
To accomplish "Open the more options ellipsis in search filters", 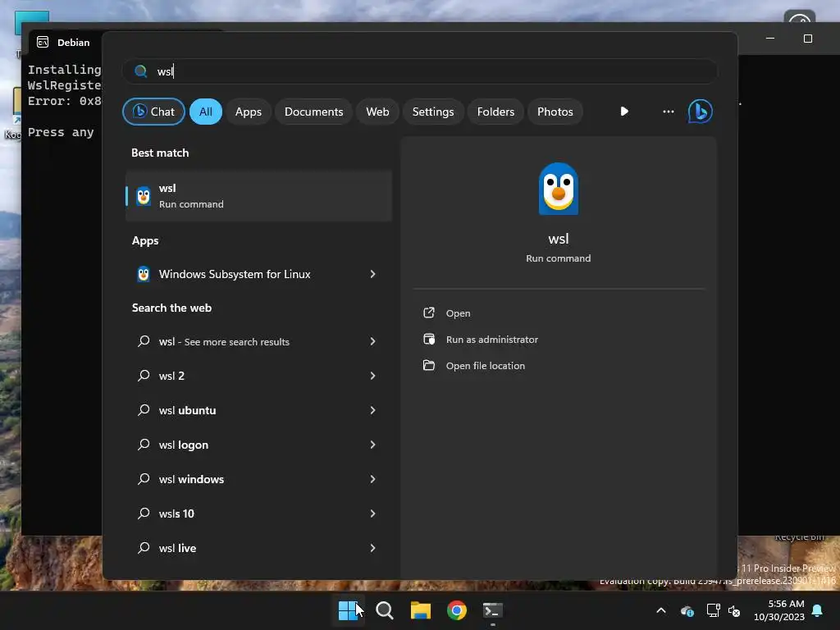I will coord(668,112).
